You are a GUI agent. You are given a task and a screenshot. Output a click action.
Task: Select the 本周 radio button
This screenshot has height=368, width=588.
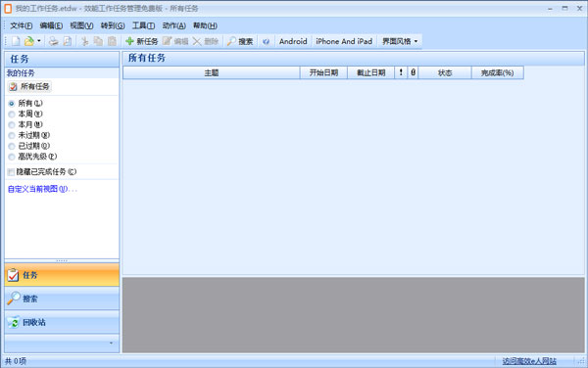pos(12,115)
